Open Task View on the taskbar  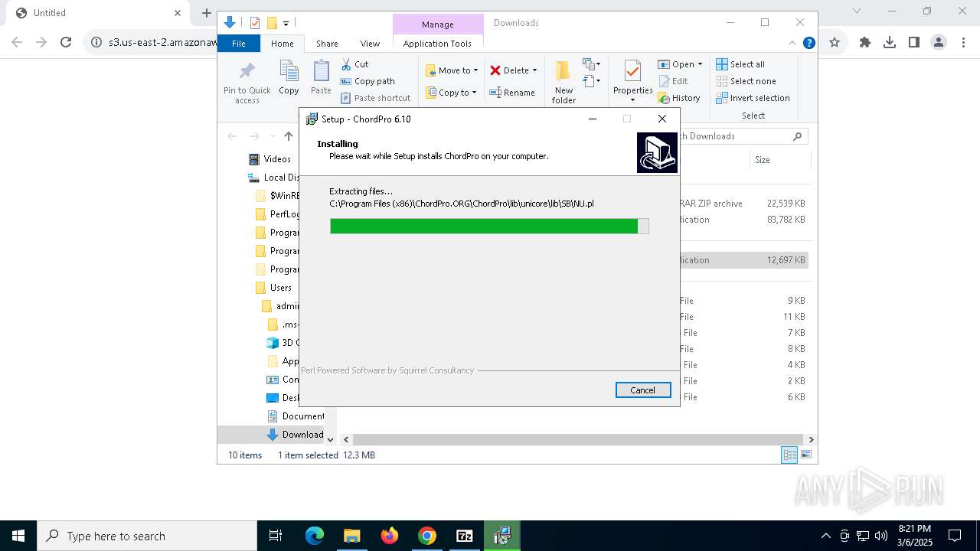coord(276,536)
